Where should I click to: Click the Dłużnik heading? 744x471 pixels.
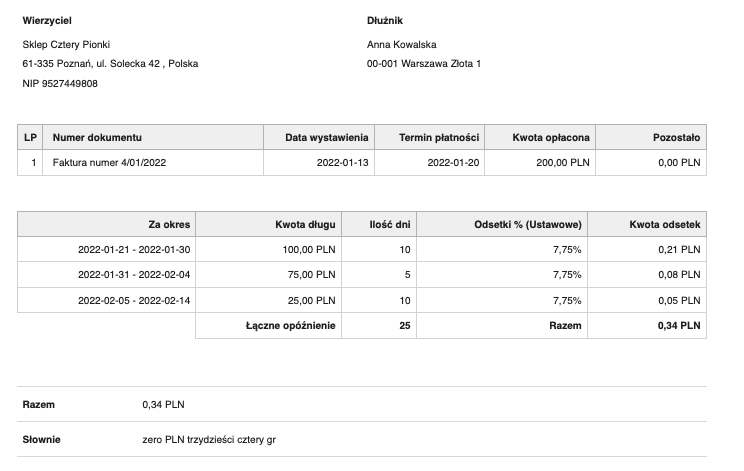[x=385, y=21]
